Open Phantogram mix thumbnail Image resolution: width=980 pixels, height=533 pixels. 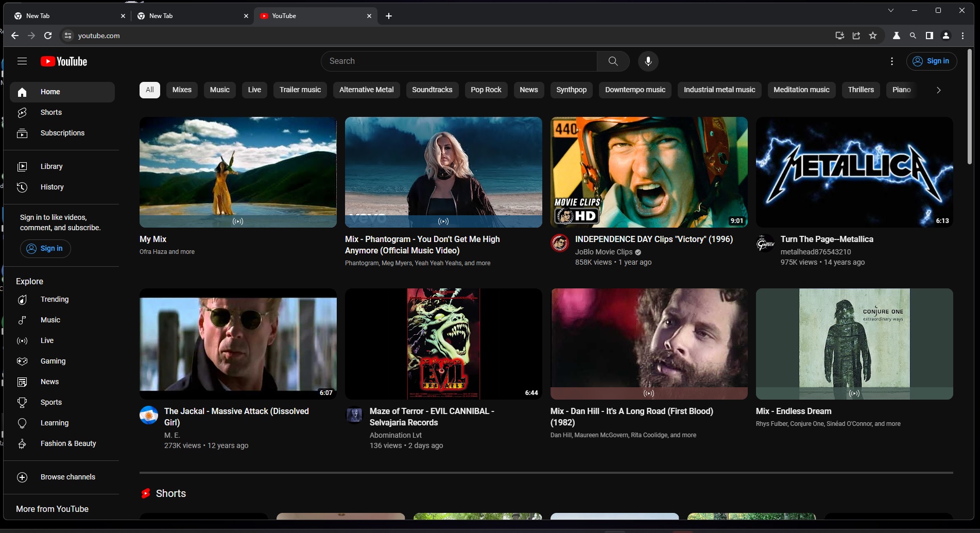coord(443,172)
